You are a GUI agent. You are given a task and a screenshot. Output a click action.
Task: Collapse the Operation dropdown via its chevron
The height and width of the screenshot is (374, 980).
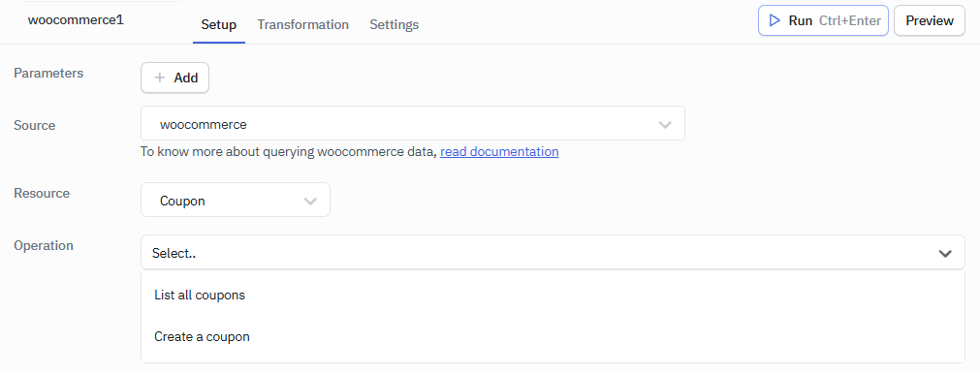(x=945, y=253)
